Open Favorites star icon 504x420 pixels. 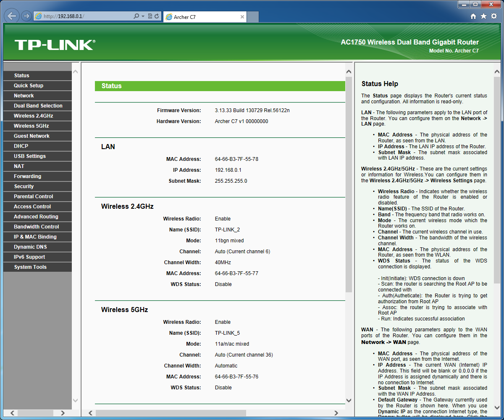[483, 16]
